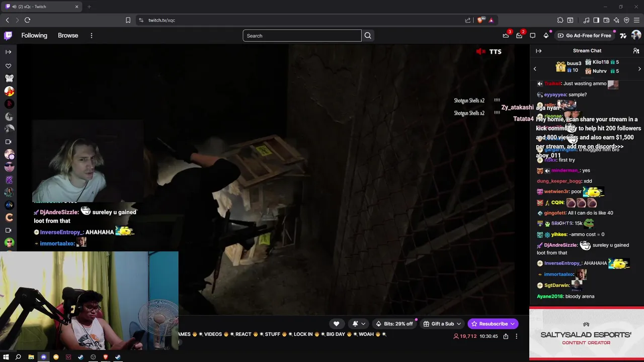Open the browser hamburger menu
This screenshot has height=362, width=644.
(x=636, y=20)
